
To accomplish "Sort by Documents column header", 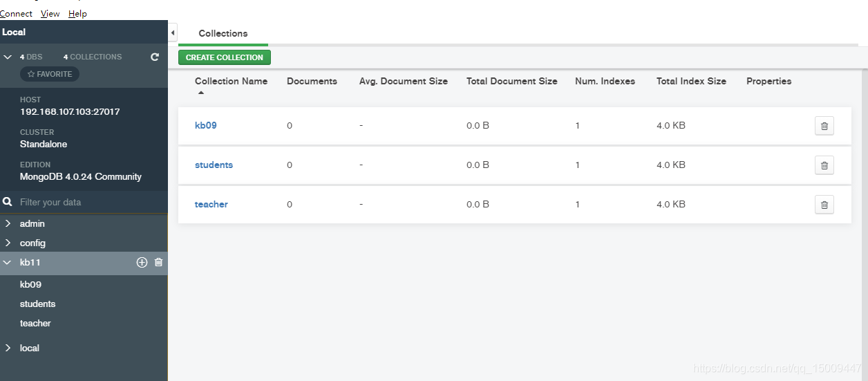I will point(312,81).
